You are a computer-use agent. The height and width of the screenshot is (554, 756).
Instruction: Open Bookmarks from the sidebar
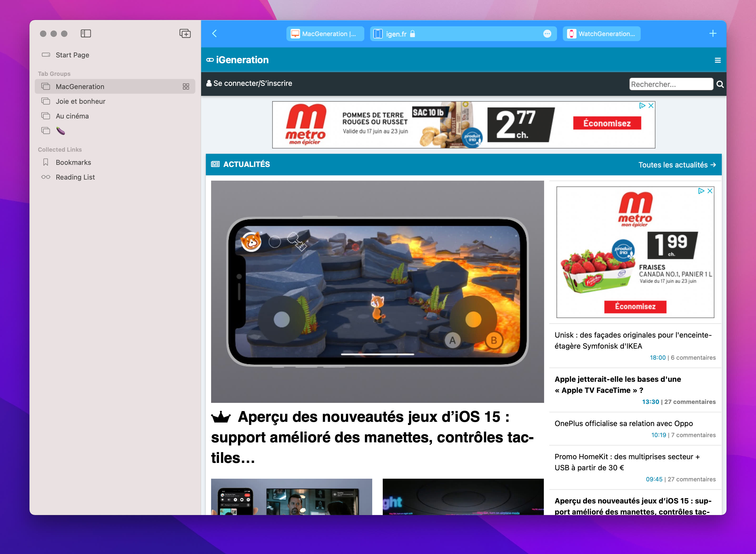[73, 162]
